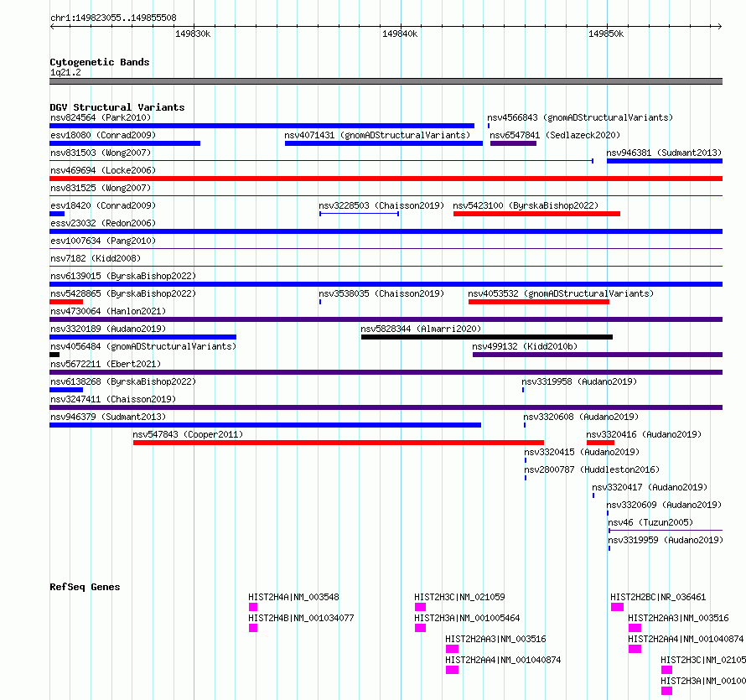Image resolution: width=746 pixels, height=700 pixels.
Task: Open variant nsv824564 (Park2010)
Action: [101, 117]
